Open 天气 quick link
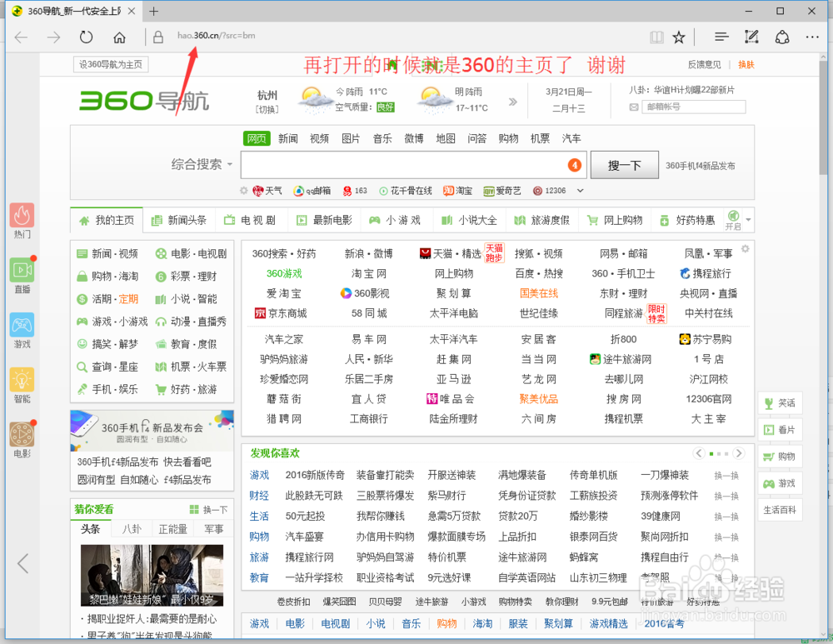The height and width of the screenshot is (644, 833). 267,191
